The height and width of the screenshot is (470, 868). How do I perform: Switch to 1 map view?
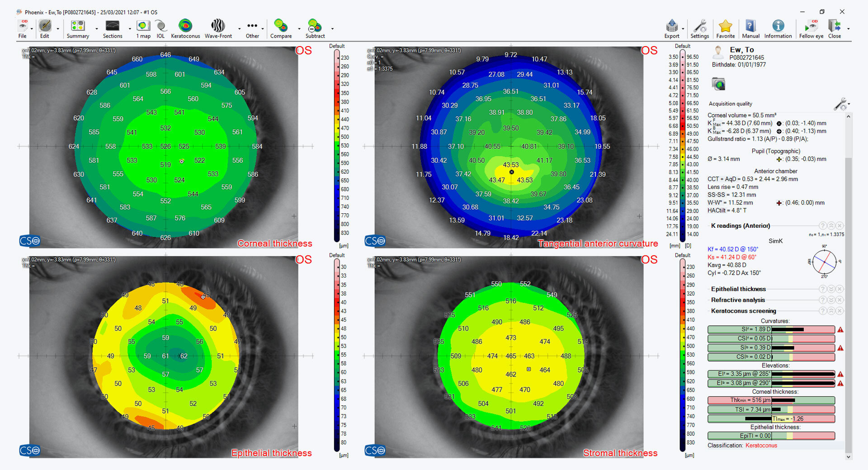pyautogui.click(x=143, y=28)
